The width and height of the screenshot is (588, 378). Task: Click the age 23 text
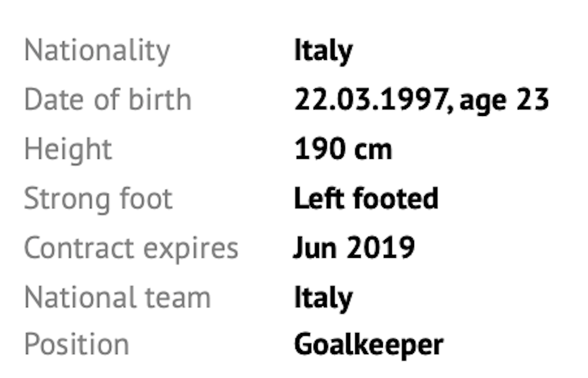click(x=504, y=100)
